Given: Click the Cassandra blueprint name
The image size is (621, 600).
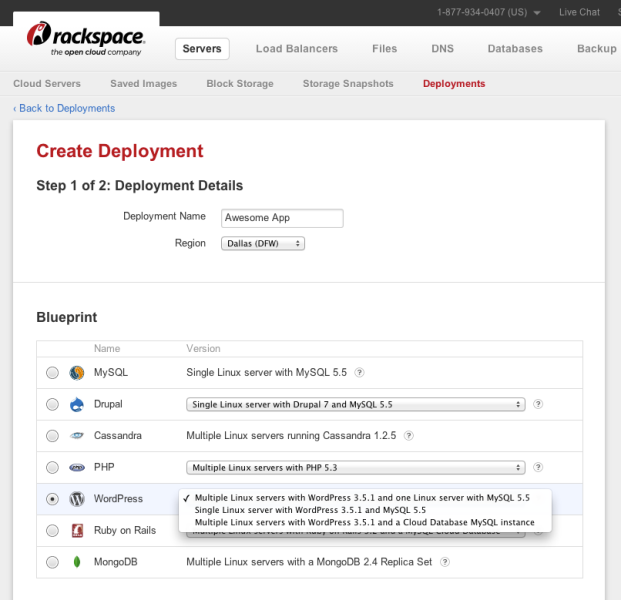Looking at the screenshot, I should [118, 436].
